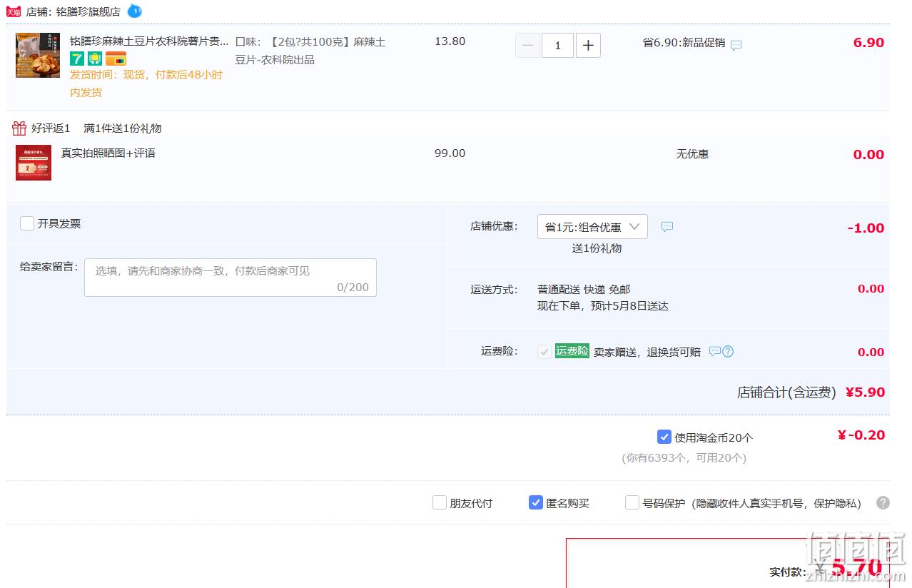Uncheck 匿名购买 checkbox
The image size is (912, 588).
click(536, 503)
